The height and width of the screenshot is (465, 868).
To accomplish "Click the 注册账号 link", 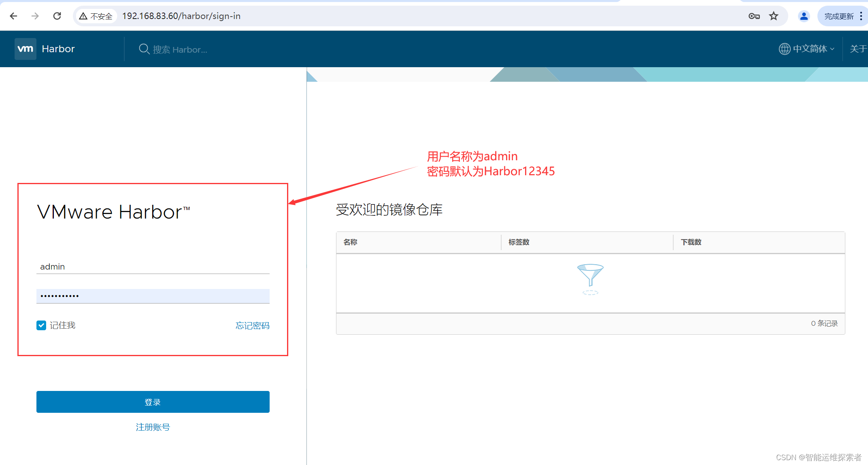I will pos(153,427).
